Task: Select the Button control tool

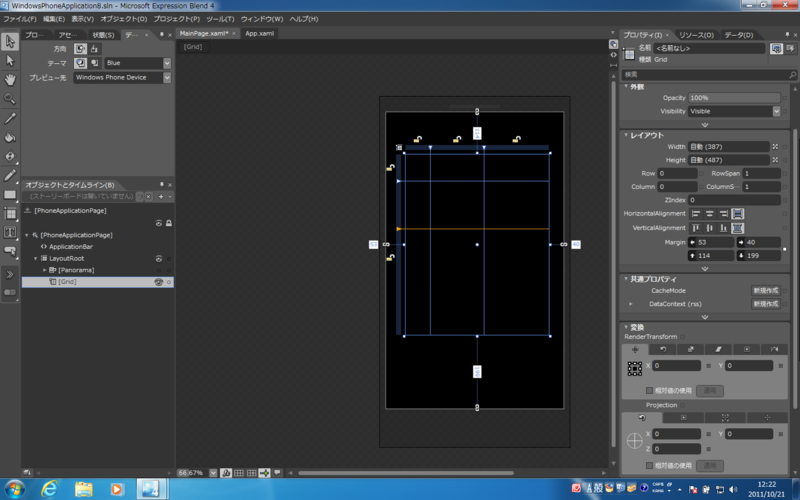Action: (10, 251)
